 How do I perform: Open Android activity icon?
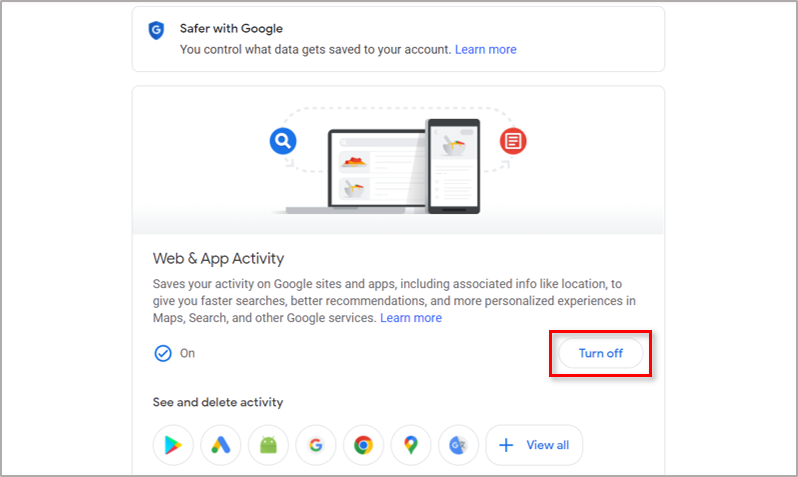pyautogui.click(x=268, y=445)
